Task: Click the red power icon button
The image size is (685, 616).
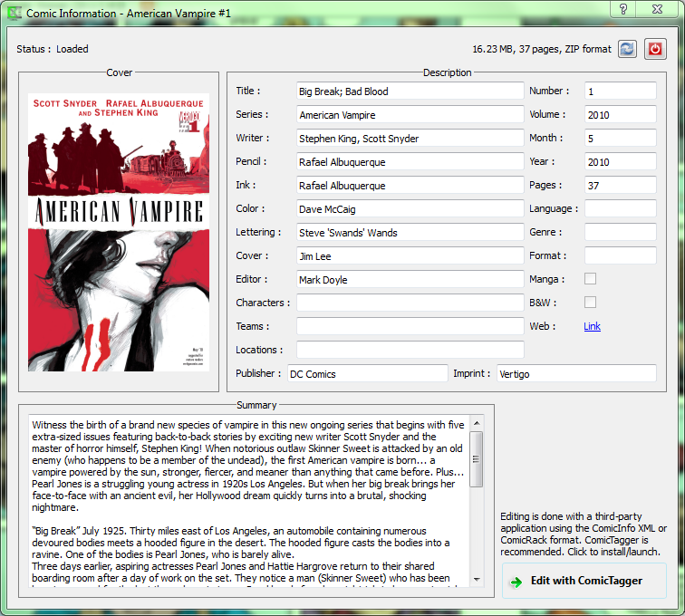Action: (x=655, y=49)
